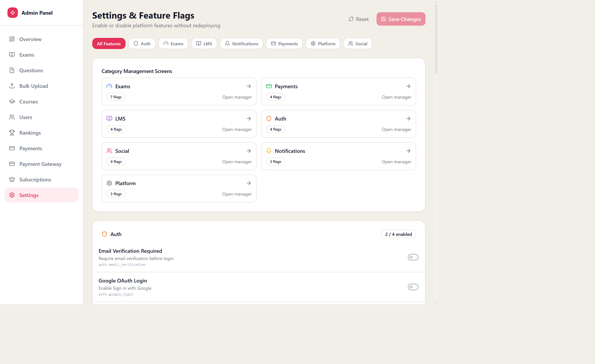Toggle Email Verification Required switch
595x364 pixels.
tap(413, 257)
